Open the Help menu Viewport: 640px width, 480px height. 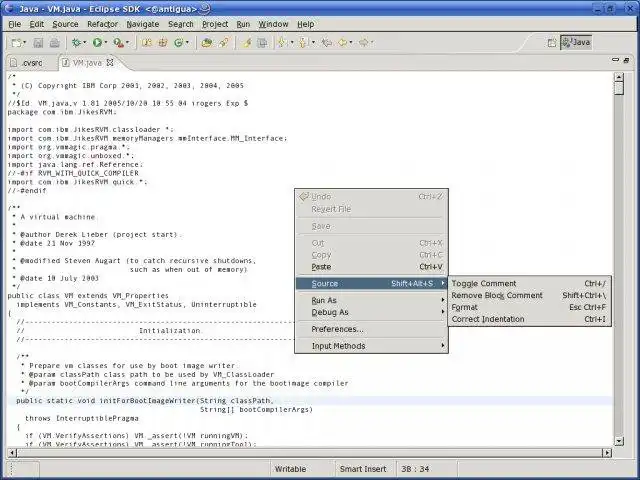click(x=306, y=24)
